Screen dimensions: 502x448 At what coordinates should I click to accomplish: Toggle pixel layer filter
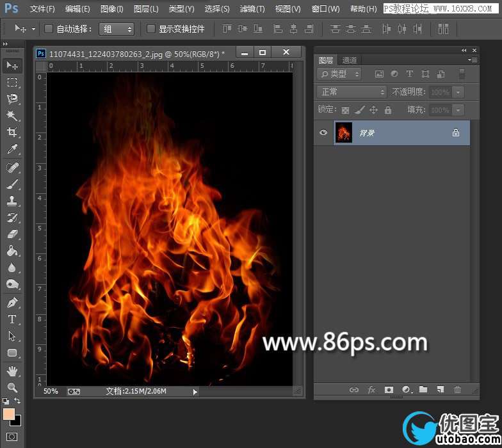(x=379, y=74)
